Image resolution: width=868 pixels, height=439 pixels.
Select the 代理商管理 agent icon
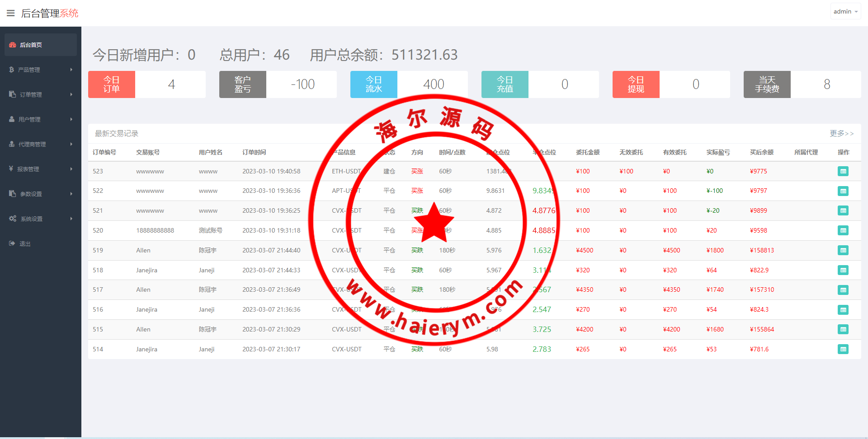(11, 144)
